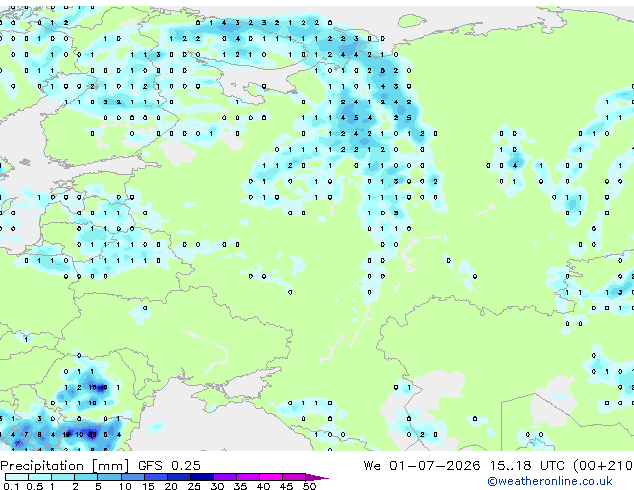Viewport: 634px width, 490px height.
Task: Click the '30' legend scale label
Action: (x=217, y=486)
